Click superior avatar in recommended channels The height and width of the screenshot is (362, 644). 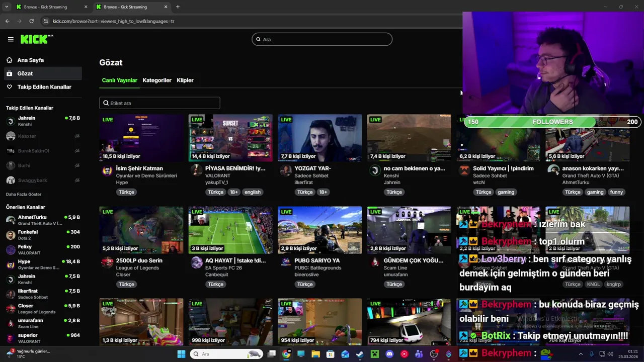(11, 338)
